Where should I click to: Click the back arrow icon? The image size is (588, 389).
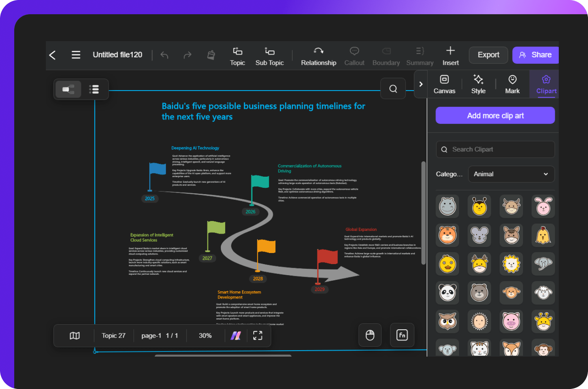click(x=52, y=55)
